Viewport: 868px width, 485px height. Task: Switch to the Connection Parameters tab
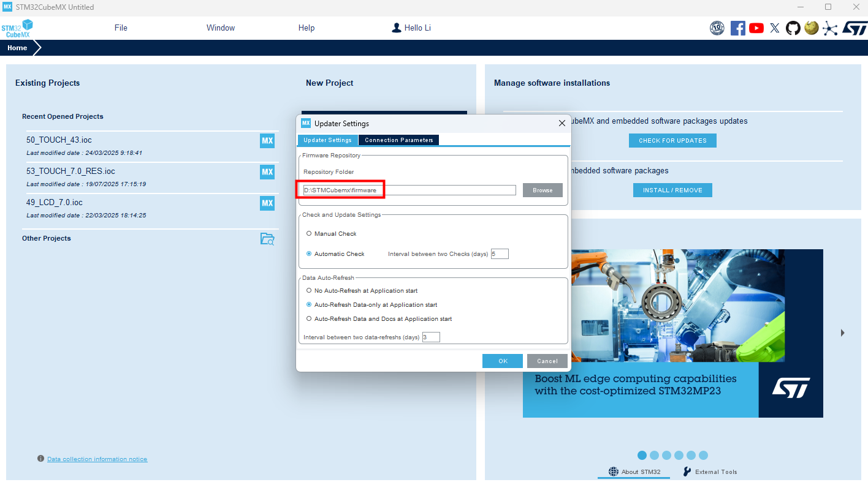pos(399,140)
